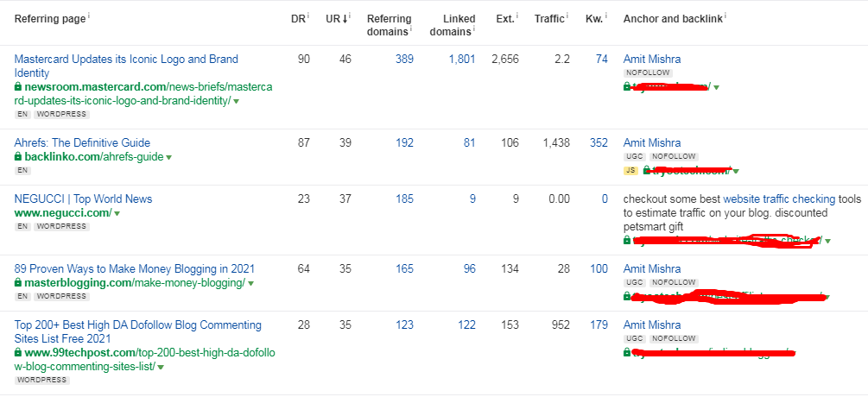Click info icon next to Traffic header
This screenshot has width=868, height=397.
[569, 16]
